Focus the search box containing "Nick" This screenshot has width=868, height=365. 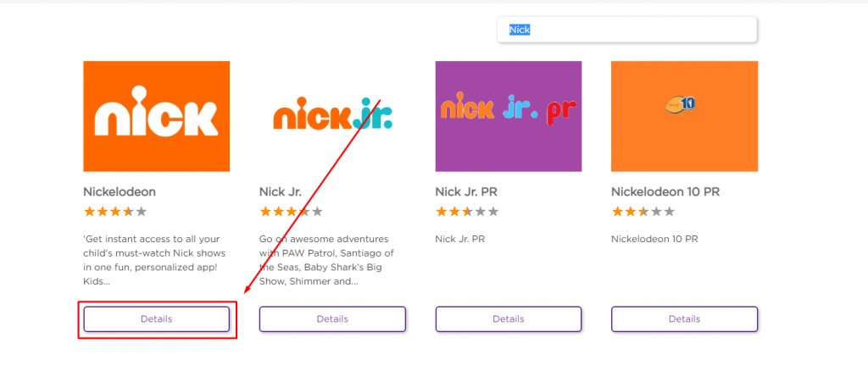pos(626,30)
